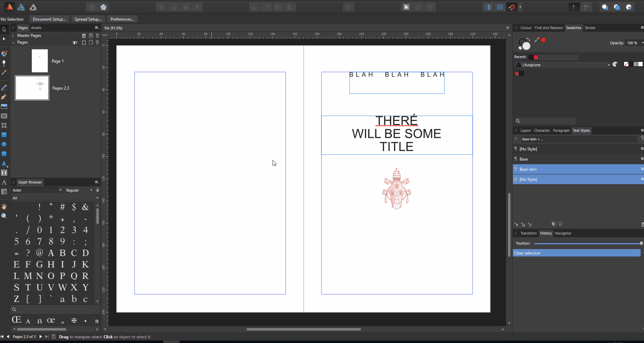The width and height of the screenshot is (644, 343).
Task: Toggle show text frame overflow icon
Action: pyautogui.click(x=406, y=7)
